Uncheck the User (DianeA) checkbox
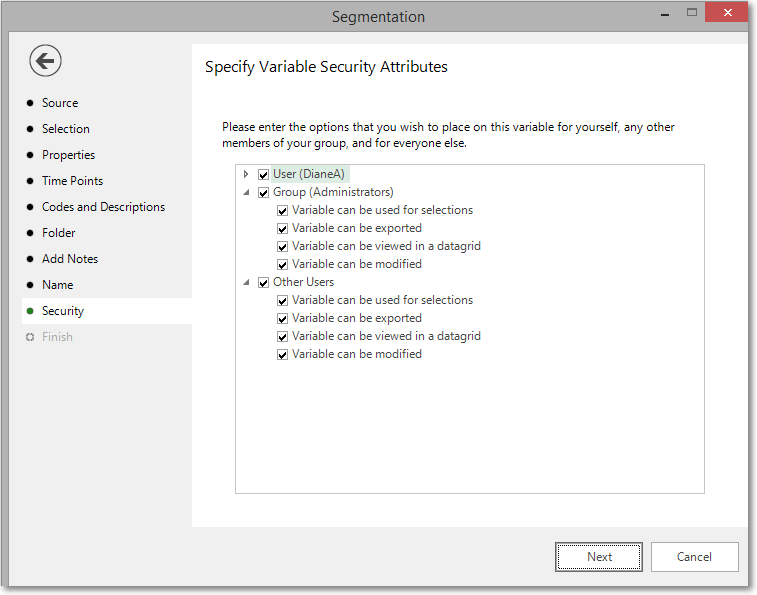The width and height of the screenshot is (757, 595). point(264,174)
